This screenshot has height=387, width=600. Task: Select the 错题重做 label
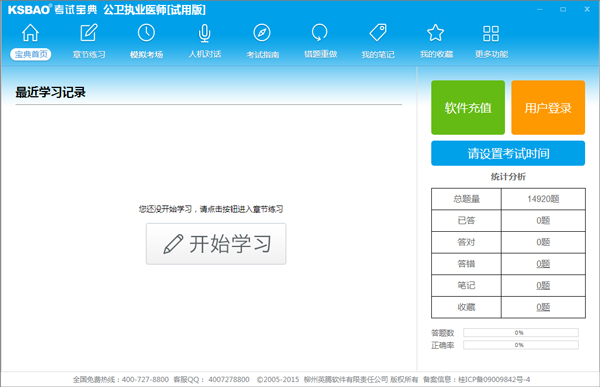[x=320, y=54]
